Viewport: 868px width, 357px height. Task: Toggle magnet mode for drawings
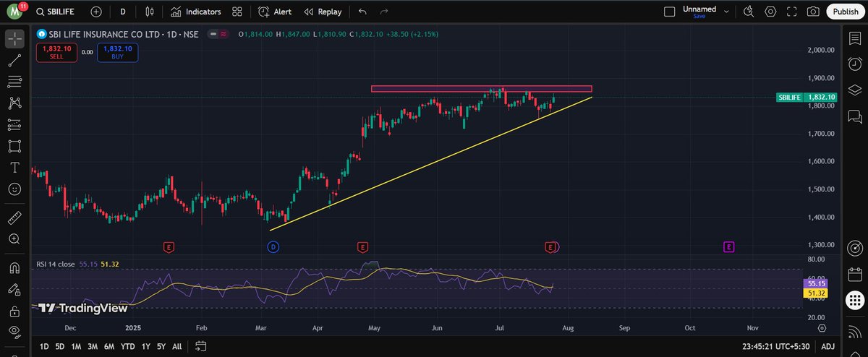click(14, 268)
